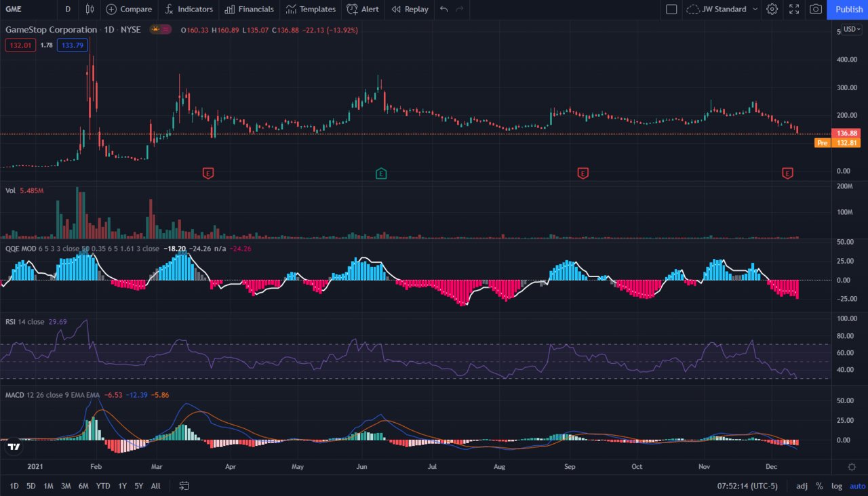Select the 5D date range
The width and height of the screenshot is (868, 496).
click(31, 486)
